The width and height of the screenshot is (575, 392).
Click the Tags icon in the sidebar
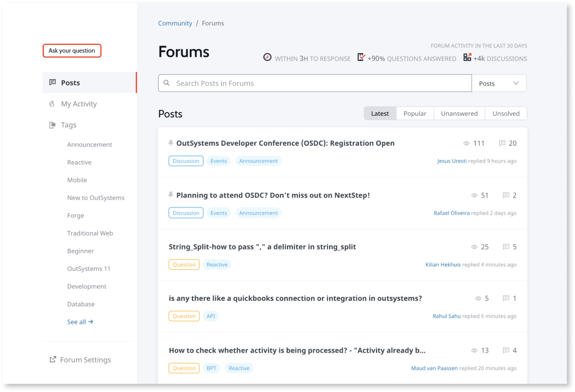click(52, 125)
